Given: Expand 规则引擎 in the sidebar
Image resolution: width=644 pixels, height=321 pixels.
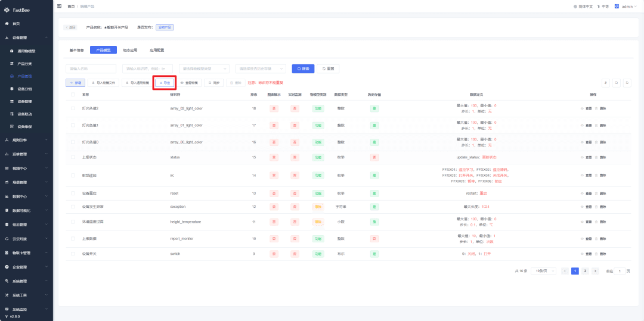Looking at the screenshot, I should [x=26, y=140].
